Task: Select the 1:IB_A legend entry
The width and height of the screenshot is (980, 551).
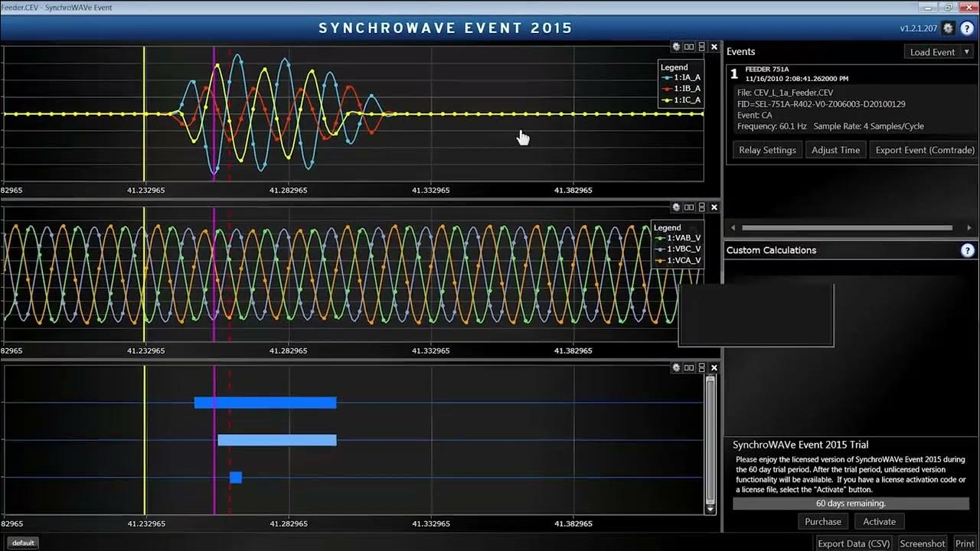Action: [x=681, y=89]
